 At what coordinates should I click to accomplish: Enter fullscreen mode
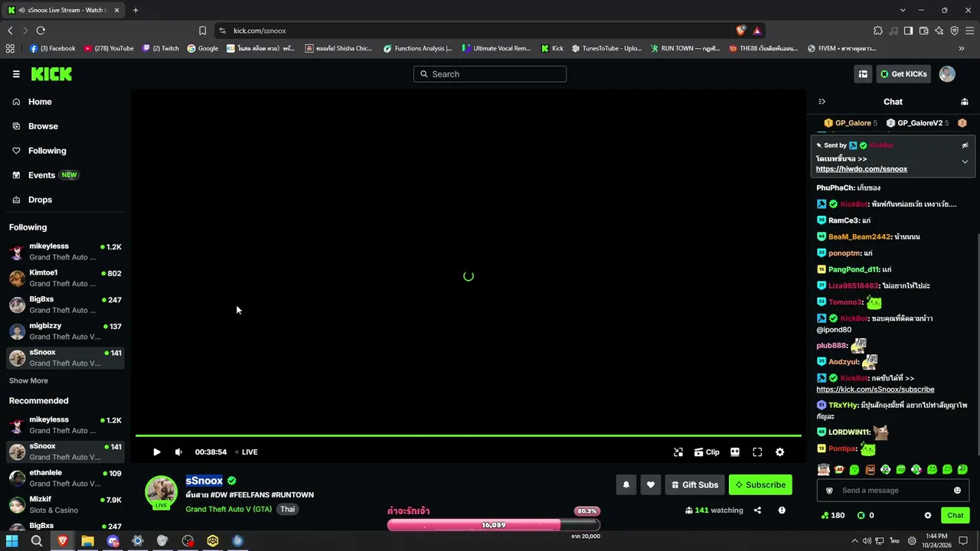(x=757, y=452)
